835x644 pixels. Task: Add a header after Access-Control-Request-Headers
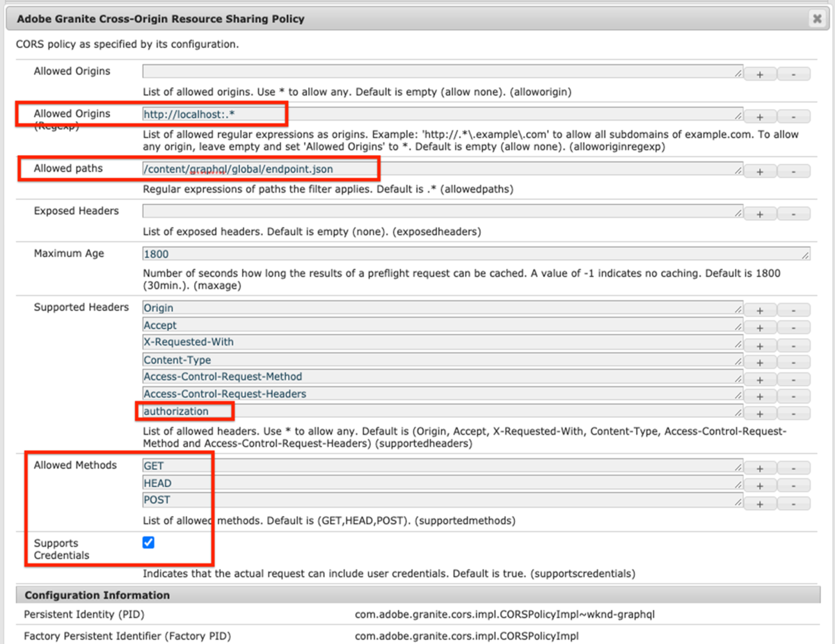[x=760, y=396]
